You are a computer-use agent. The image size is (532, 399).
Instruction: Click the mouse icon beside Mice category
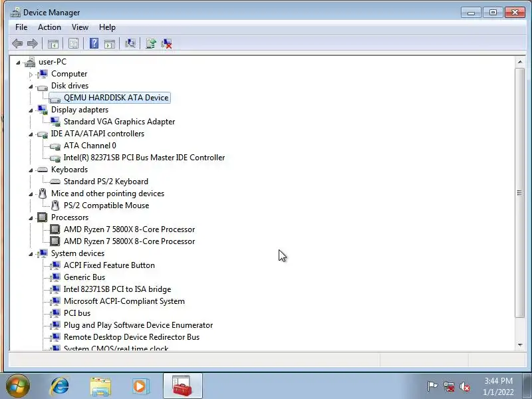[43, 194]
